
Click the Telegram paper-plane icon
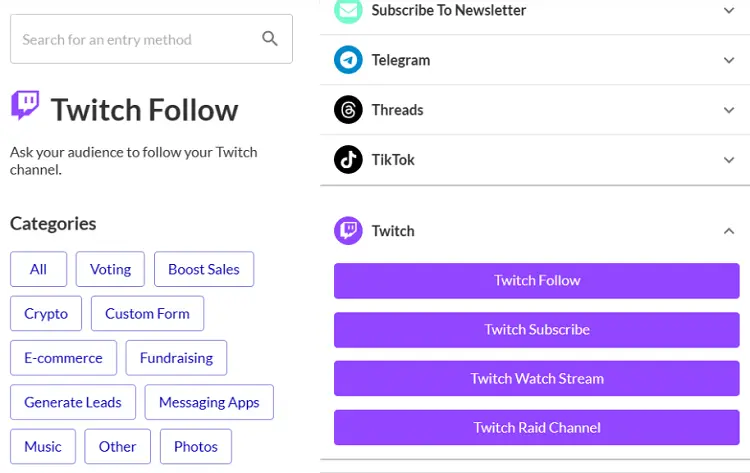pos(348,60)
